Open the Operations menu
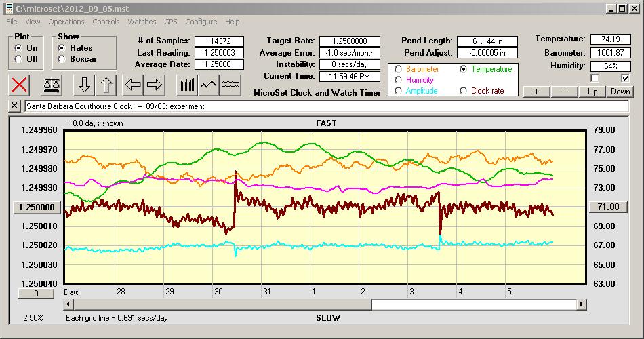This screenshot has width=644, height=339. tap(66, 22)
